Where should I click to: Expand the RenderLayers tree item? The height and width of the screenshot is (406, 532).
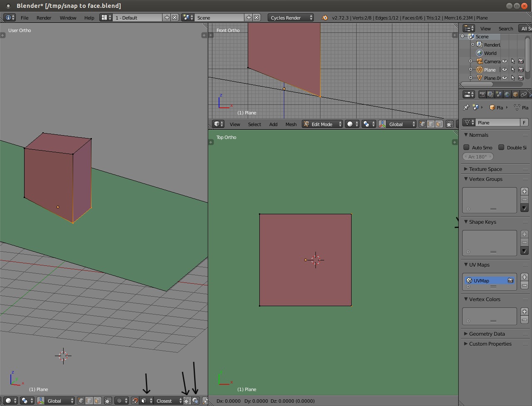pos(473,45)
